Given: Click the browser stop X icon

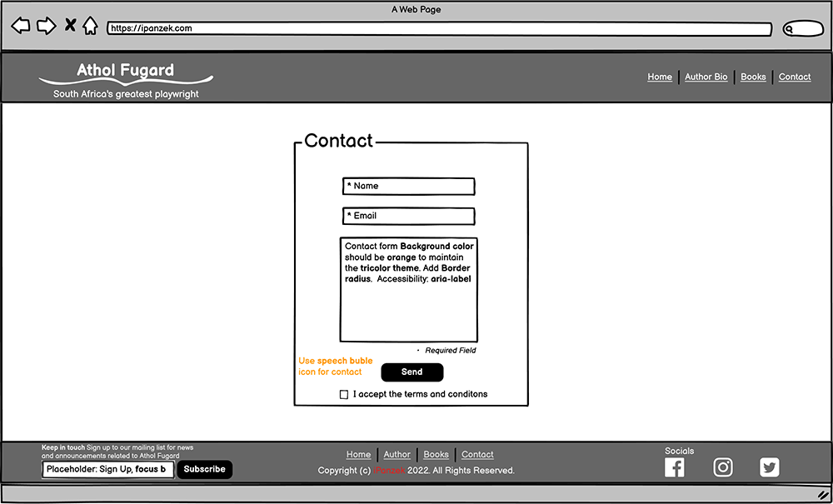Looking at the screenshot, I should click(70, 24).
